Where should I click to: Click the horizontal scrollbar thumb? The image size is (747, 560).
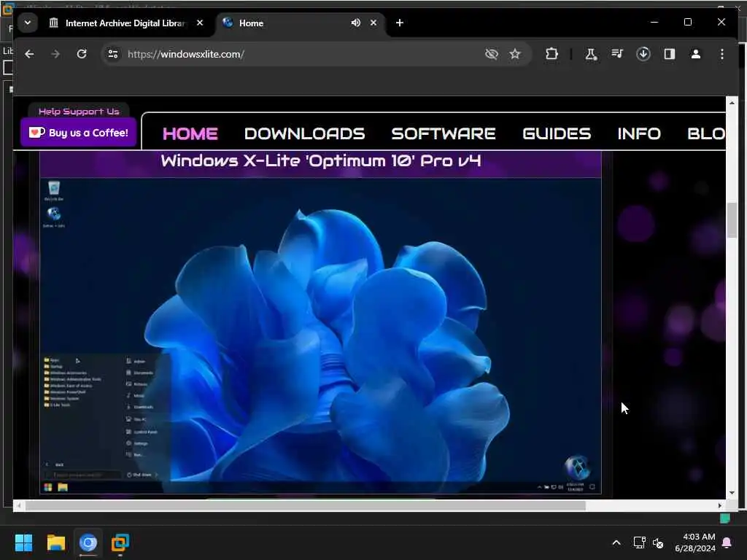click(x=306, y=506)
